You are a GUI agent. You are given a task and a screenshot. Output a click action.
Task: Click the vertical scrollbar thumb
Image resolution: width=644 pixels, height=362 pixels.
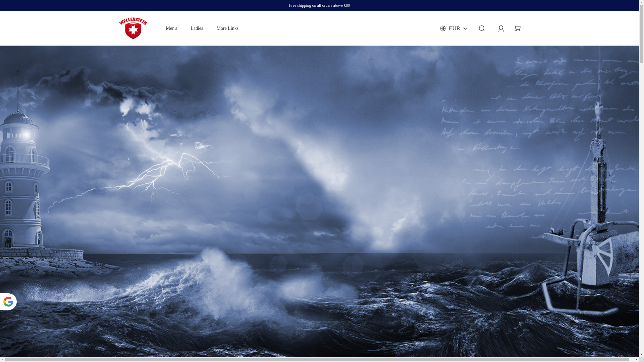tap(641, 34)
